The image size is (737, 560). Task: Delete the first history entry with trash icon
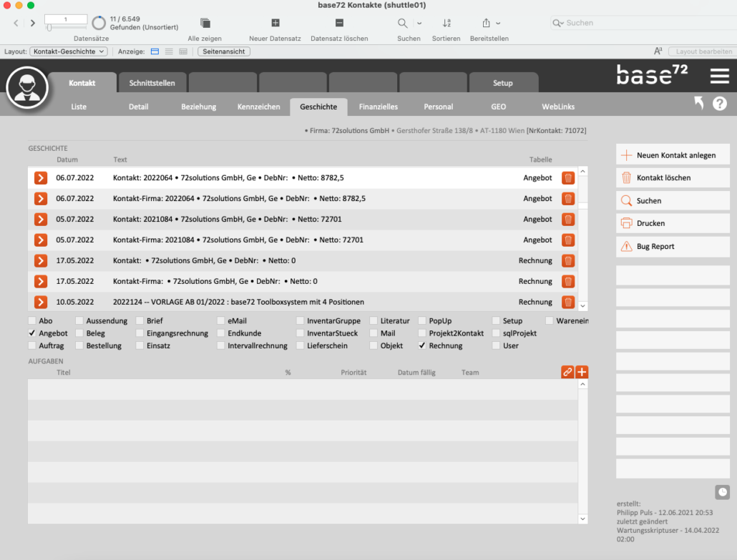[x=568, y=178]
